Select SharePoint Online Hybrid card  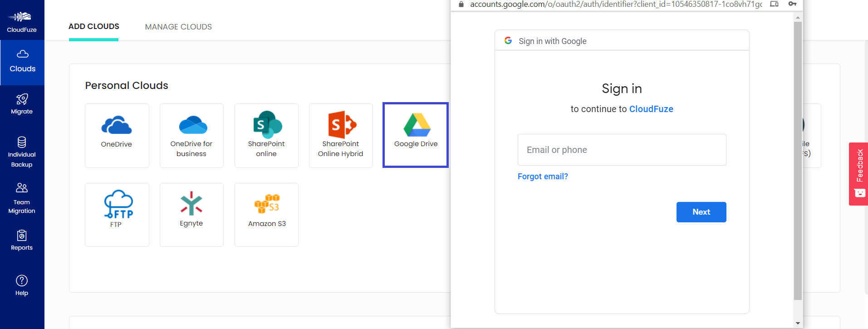tap(341, 136)
